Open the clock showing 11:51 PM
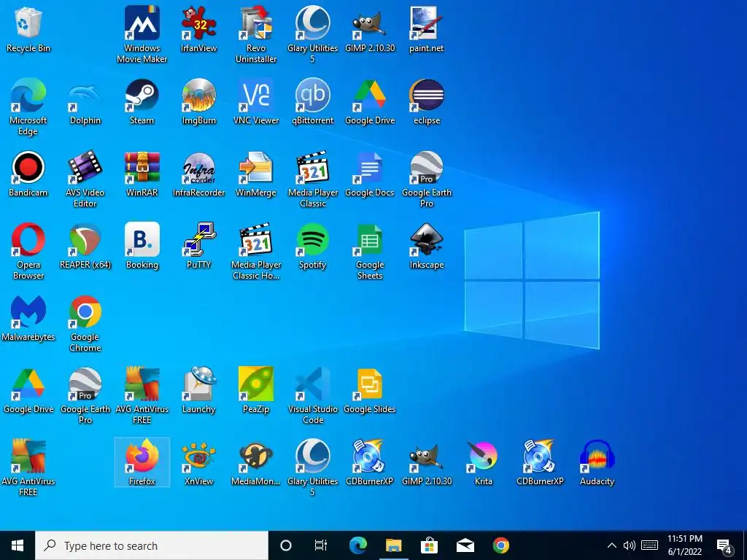747x560 pixels. point(684,545)
